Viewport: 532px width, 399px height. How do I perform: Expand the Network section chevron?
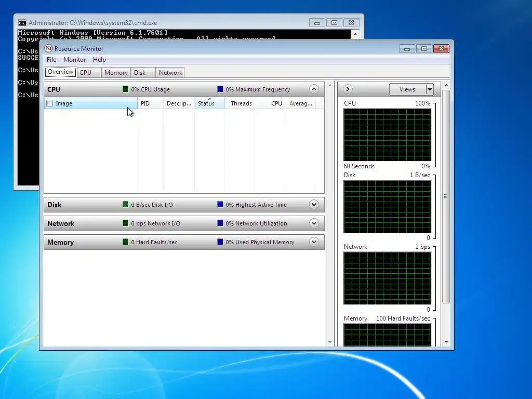(x=314, y=223)
